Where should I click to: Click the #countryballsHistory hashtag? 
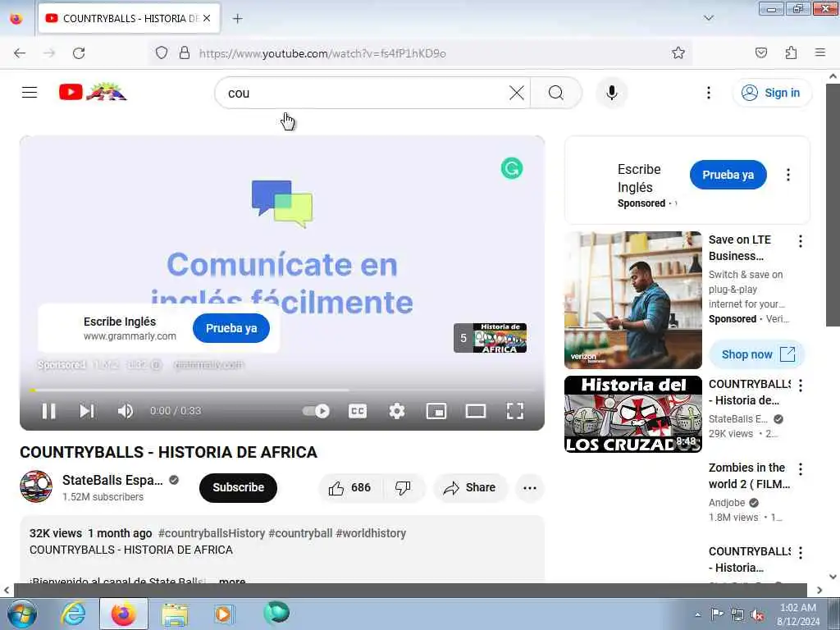tap(212, 533)
